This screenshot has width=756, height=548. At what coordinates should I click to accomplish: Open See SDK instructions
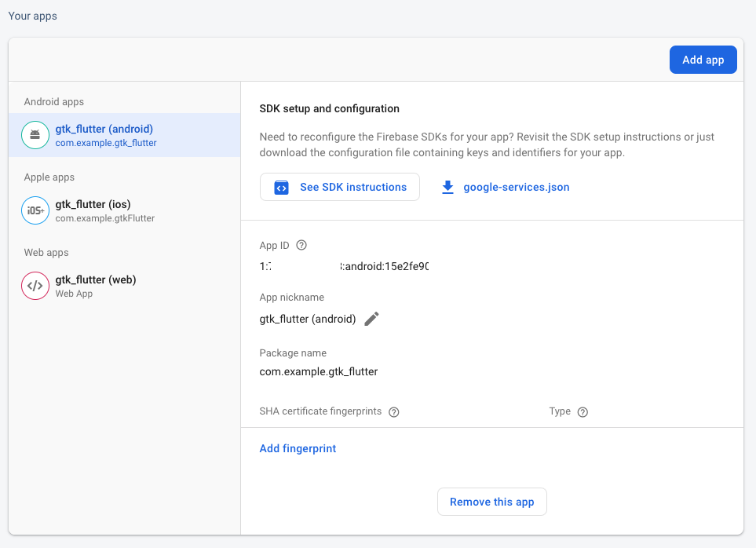[339, 187]
